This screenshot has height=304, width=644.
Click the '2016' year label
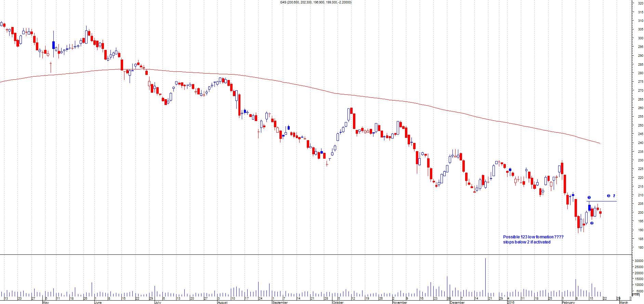[x=511, y=302]
